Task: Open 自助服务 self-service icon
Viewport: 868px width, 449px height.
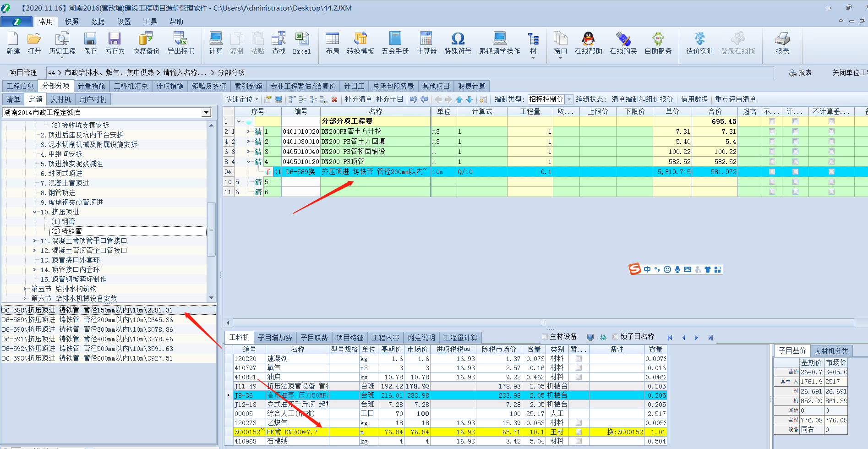Action: (x=658, y=44)
